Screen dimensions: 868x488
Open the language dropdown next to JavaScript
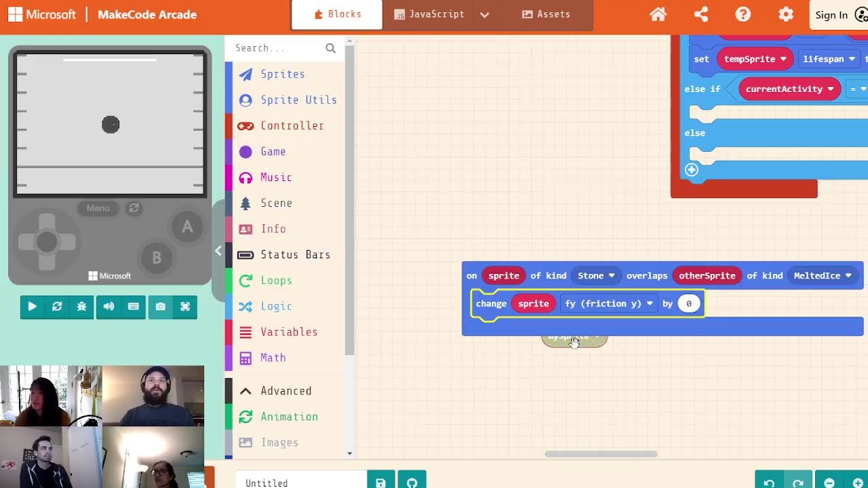click(484, 14)
